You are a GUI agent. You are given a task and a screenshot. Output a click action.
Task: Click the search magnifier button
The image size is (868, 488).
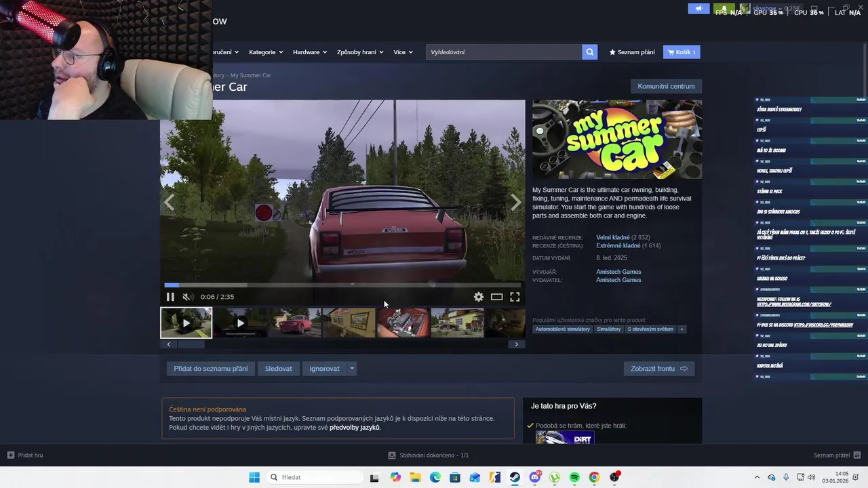[590, 52]
